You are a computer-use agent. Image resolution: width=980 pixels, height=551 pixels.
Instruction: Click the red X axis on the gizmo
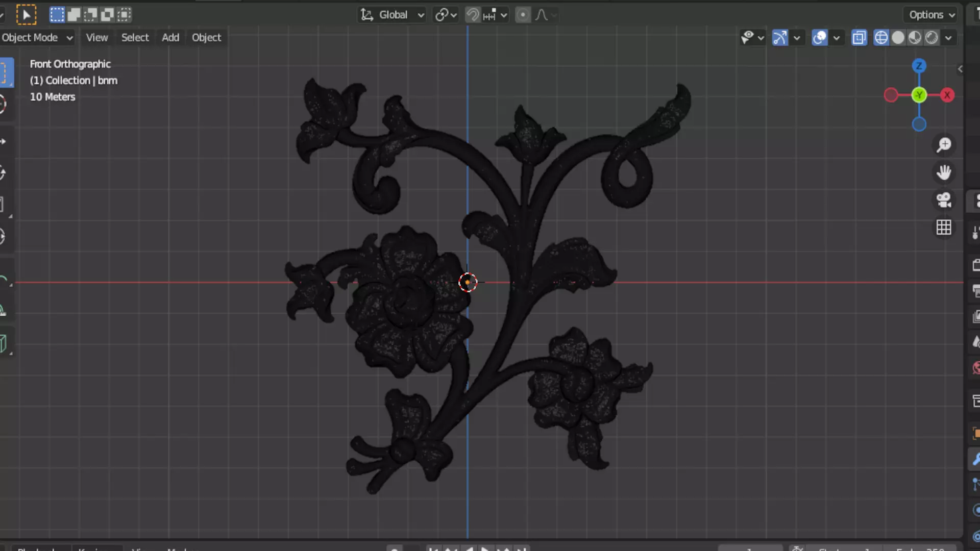pos(947,95)
